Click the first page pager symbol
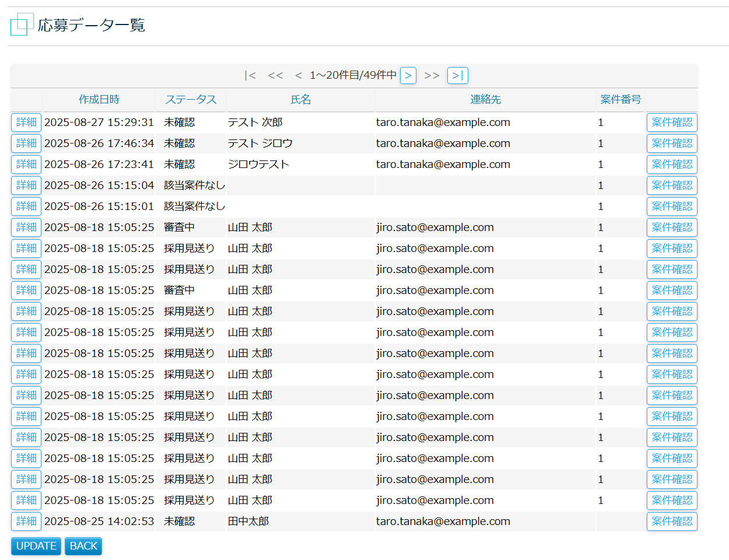Image resolution: width=729 pixels, height=560 pixels. (250, 75)
